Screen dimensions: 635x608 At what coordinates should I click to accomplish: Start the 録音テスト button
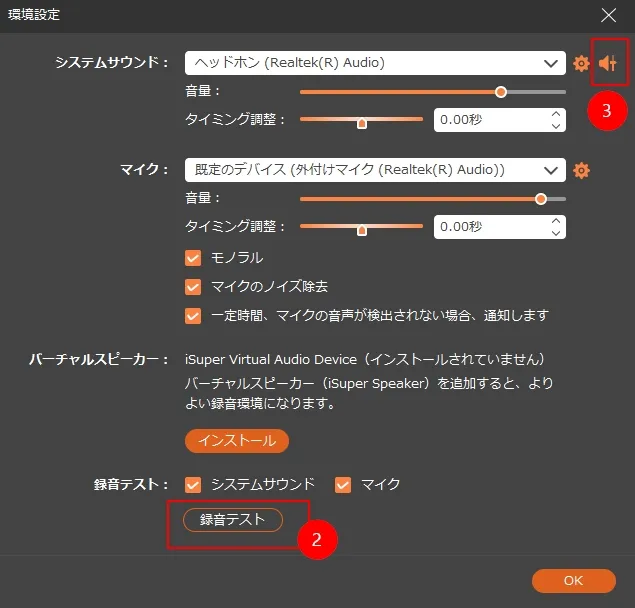233,520
